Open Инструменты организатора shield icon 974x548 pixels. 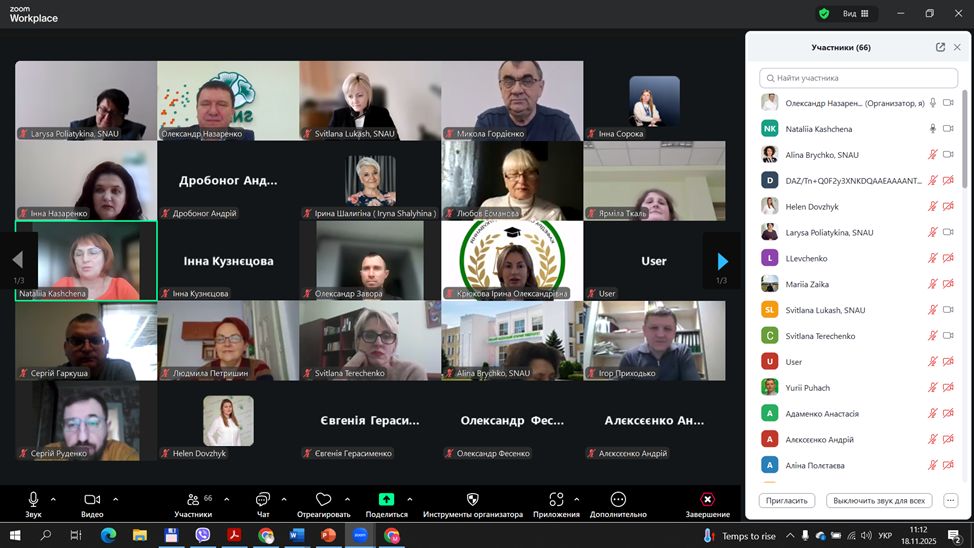tap(472, 499)
